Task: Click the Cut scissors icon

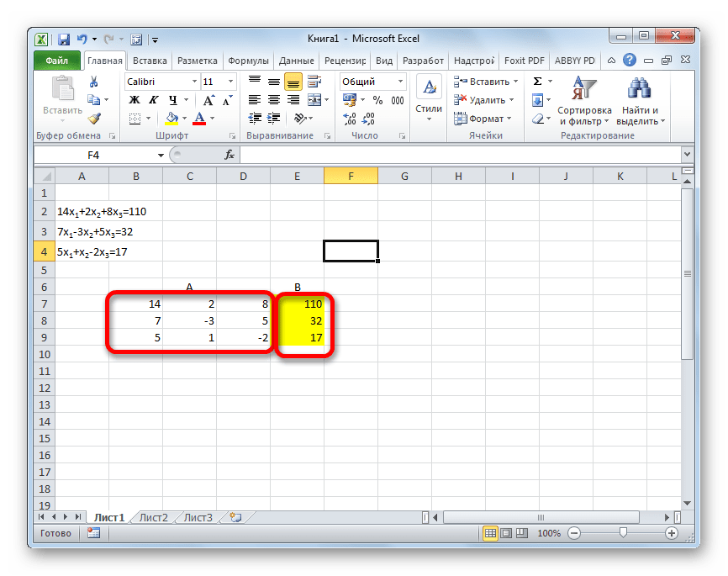Action: coord(94,82)
